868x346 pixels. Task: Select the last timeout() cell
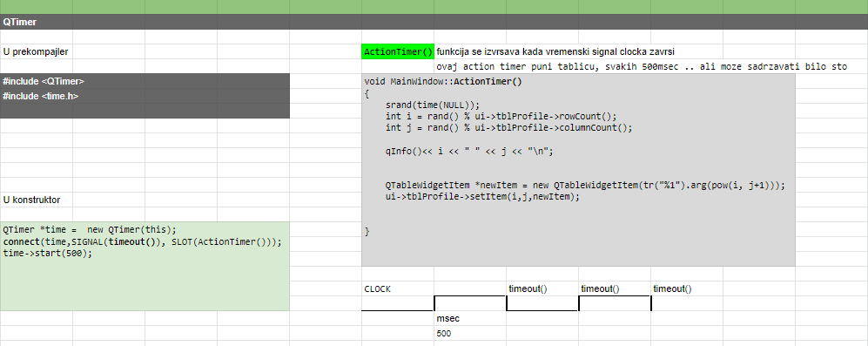coord(687,288)
